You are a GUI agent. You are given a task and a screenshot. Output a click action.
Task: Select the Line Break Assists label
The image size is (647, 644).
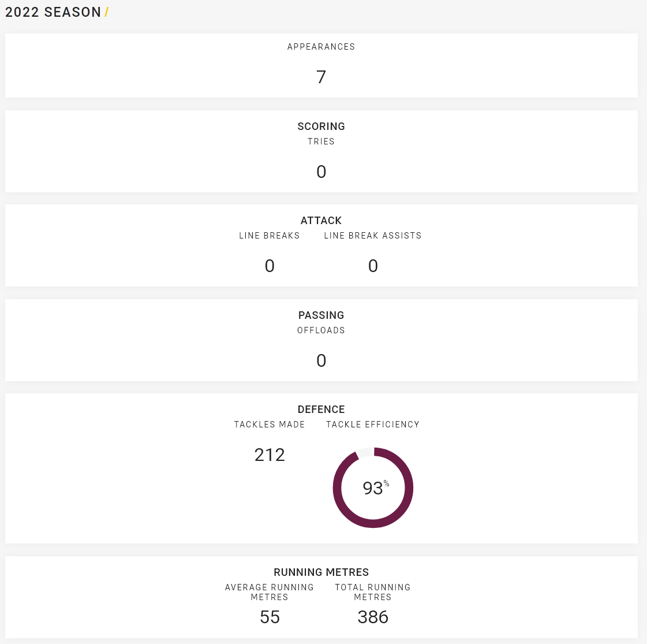pos(373,235)
